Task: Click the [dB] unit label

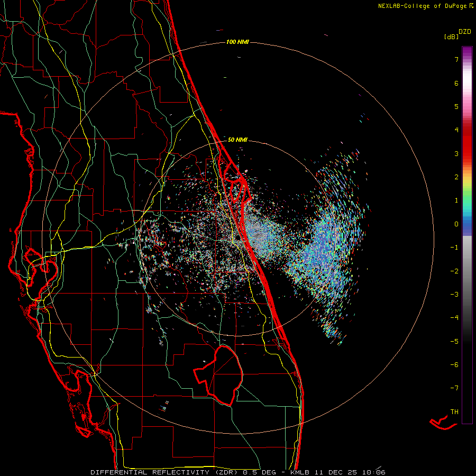Action: pos(452,37)
